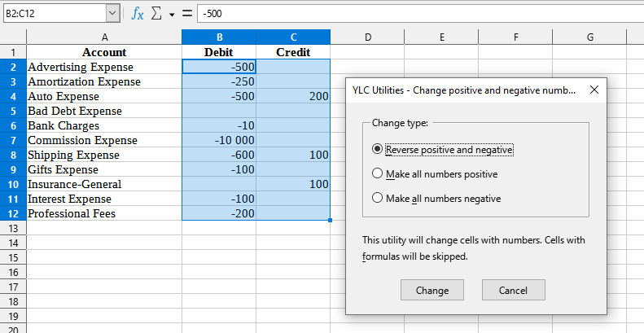
Task: Select row 5 header
Action: (13, 111)
